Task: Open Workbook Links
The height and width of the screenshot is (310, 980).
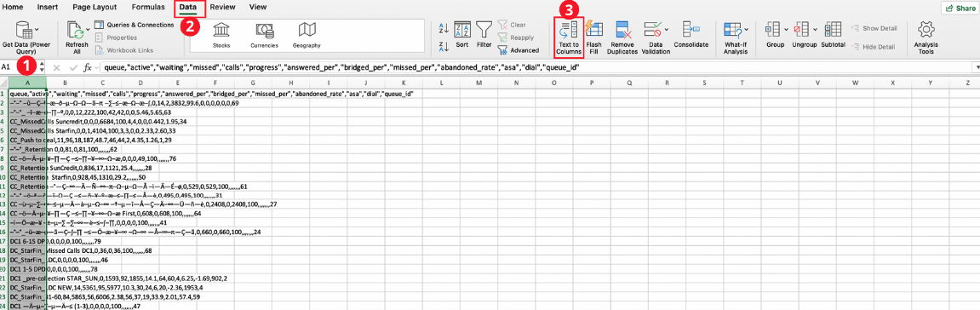Action: 123,50
